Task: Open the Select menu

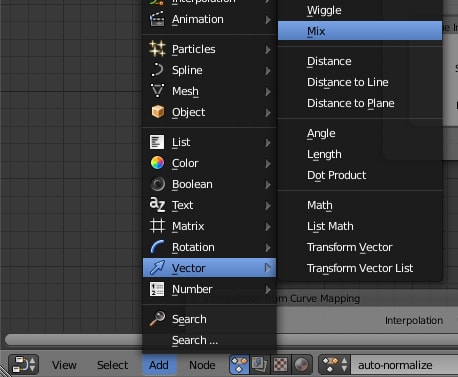Action: click(113, 365)
